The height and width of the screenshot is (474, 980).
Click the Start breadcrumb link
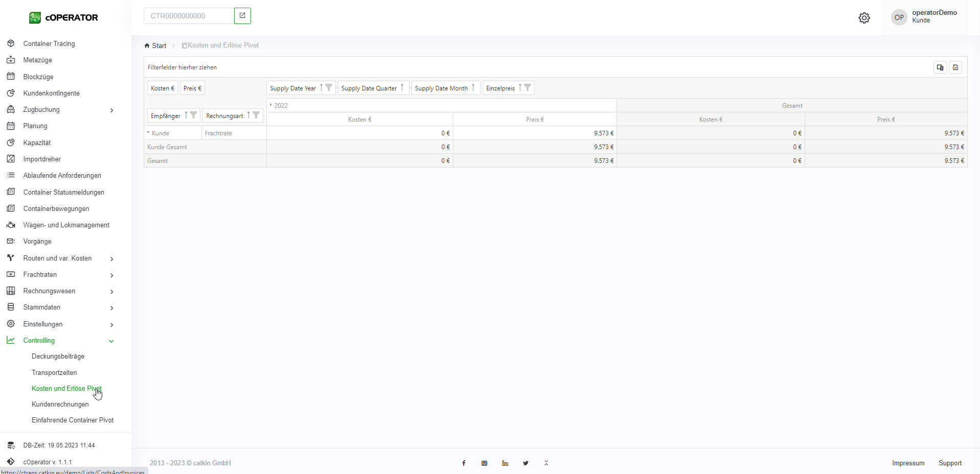[159, 45]
